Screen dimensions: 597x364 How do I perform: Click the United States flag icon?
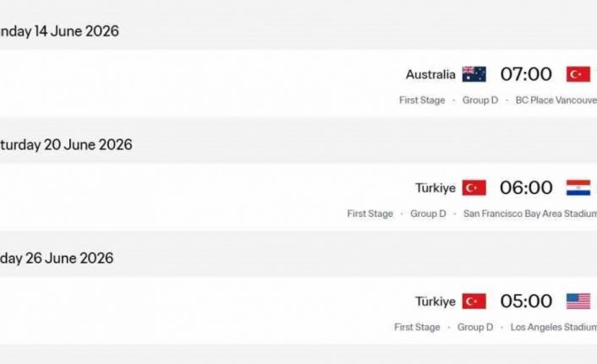pyautogui.click(x=578, y=302)
